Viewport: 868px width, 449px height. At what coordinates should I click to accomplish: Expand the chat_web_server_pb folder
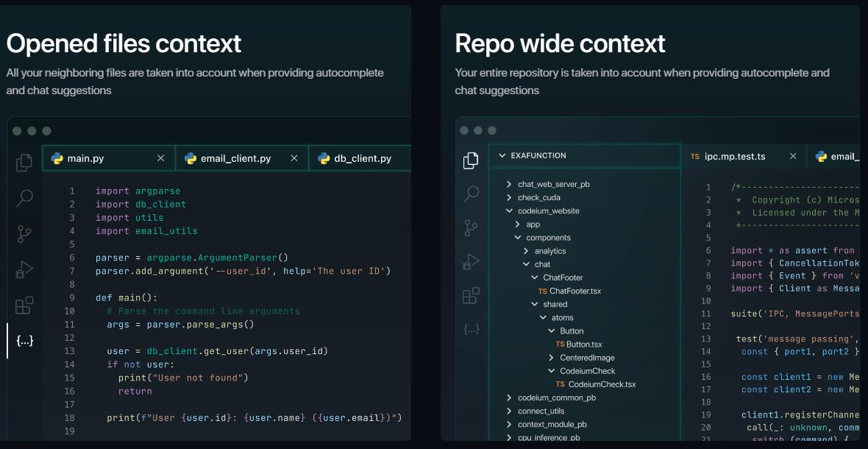click(549, 184)
